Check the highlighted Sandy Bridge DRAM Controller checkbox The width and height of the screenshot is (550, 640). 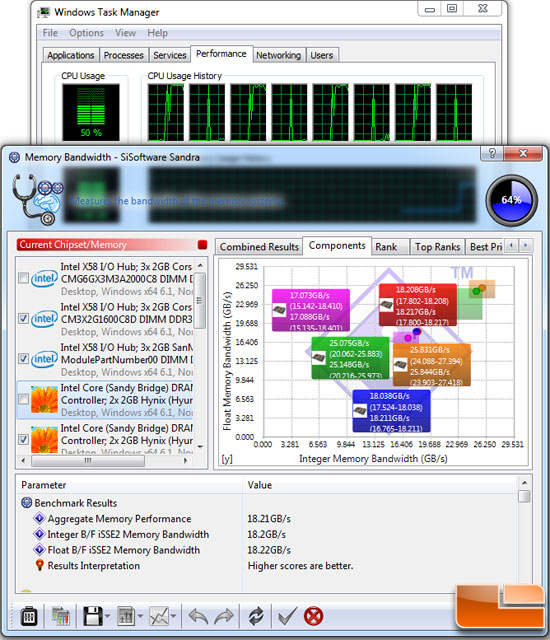tap(24, 399)
